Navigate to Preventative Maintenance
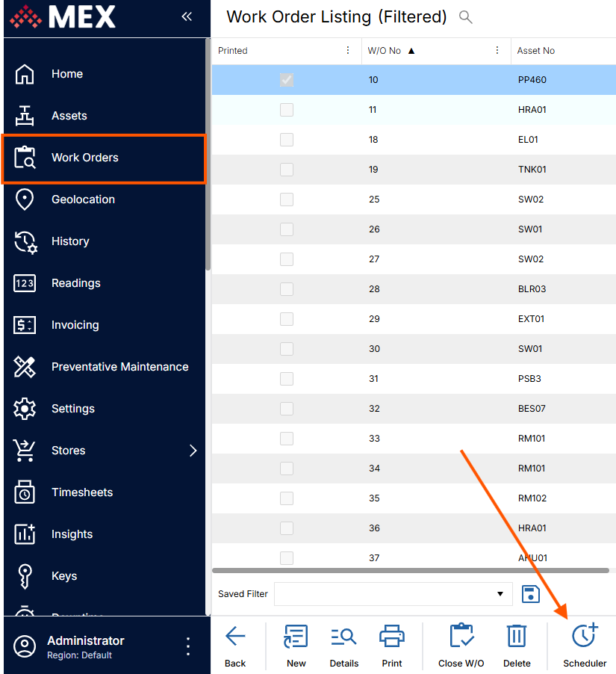 pyautogui.click(x=119, y=367)
